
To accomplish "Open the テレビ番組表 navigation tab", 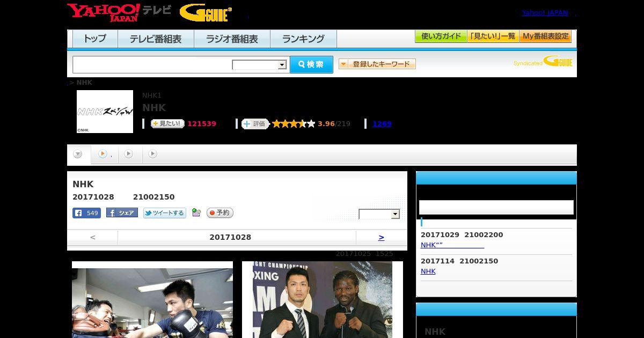I will pyautogui.click(x=156, y=39).
